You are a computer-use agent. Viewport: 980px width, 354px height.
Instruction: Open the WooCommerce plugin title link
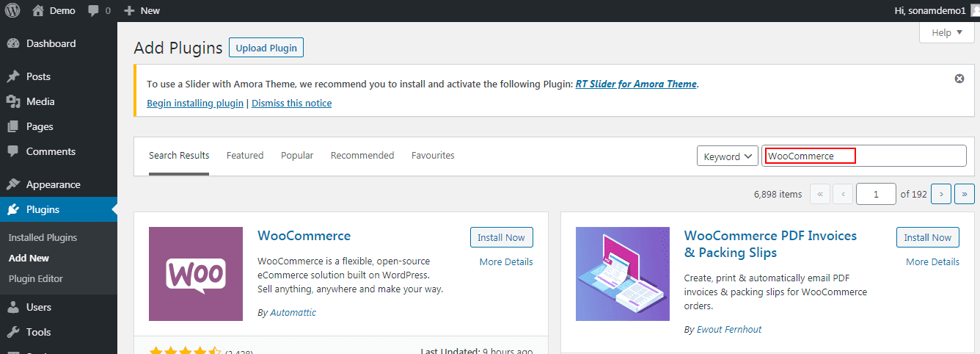pyautogui.click(x=304, y=236)
